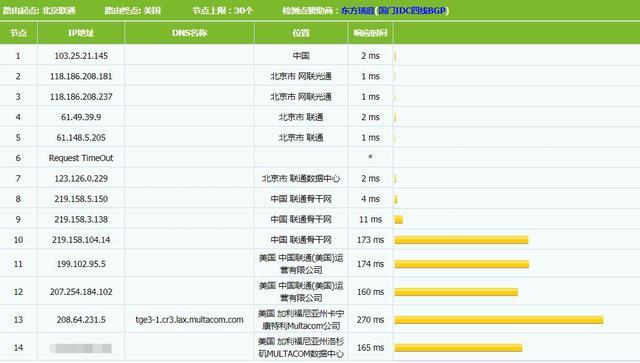Select IP address 103.25.21.145
The image size is (640, 363).
[x=81, y=56]
